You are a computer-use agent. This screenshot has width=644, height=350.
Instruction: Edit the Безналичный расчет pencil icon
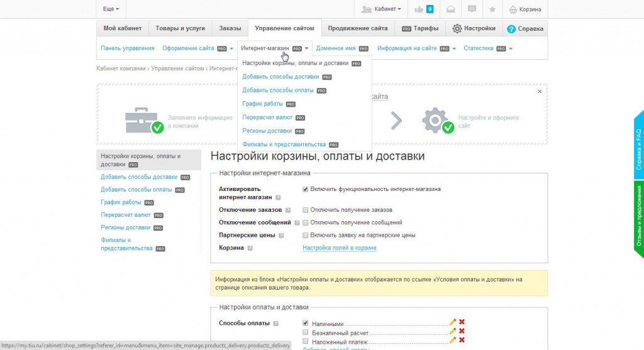pyautogui.click(x=453, y=331)
